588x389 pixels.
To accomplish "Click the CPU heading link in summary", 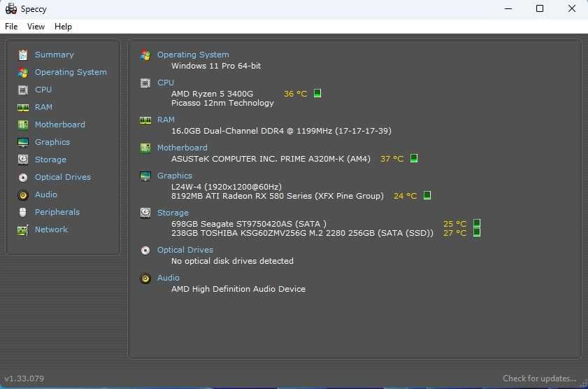I will (166, 83).
